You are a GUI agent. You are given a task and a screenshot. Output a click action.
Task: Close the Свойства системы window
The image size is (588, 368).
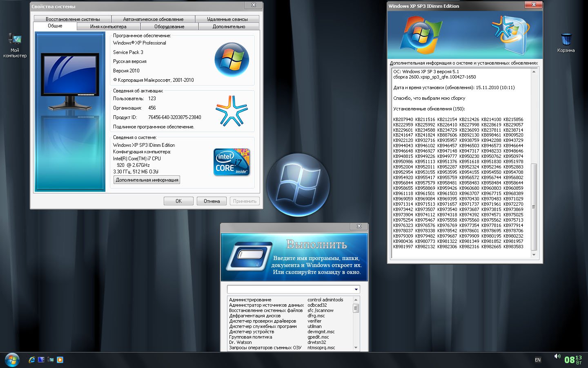coord(254,5)
